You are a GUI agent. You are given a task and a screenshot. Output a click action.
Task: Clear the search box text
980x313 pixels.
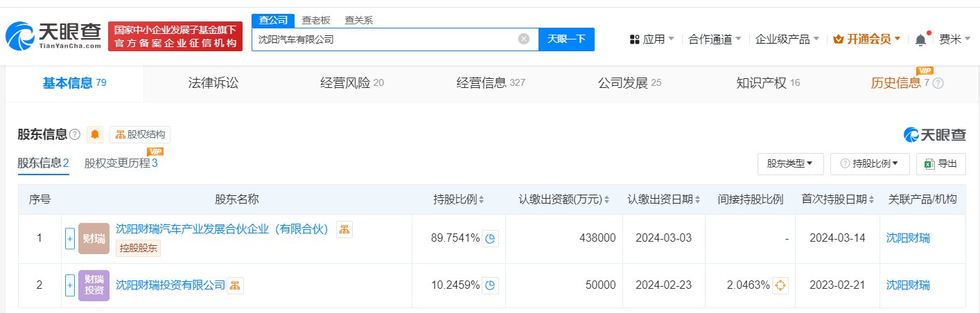(x=524, y=39)
